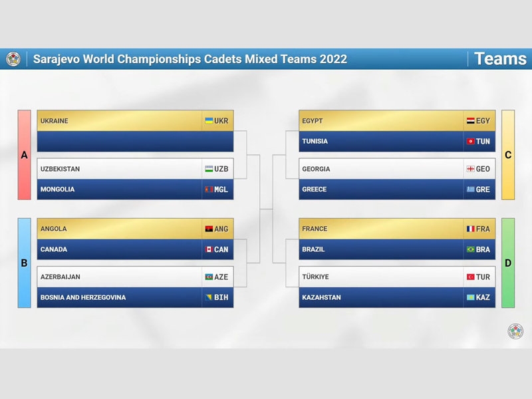The width and height of the screenshot is (532, 399).
Task: Click the Georgia flag beside GEO
Action: [471, 169]
